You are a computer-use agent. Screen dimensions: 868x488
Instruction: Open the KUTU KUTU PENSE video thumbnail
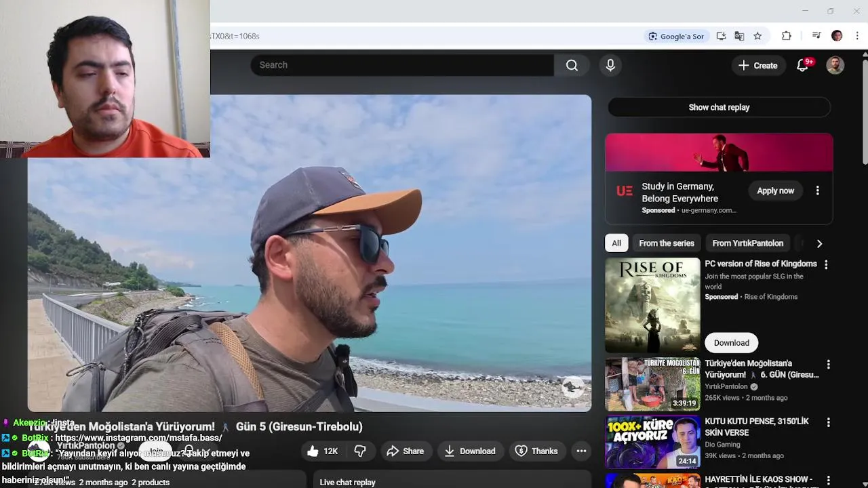(x=652, y=442)
